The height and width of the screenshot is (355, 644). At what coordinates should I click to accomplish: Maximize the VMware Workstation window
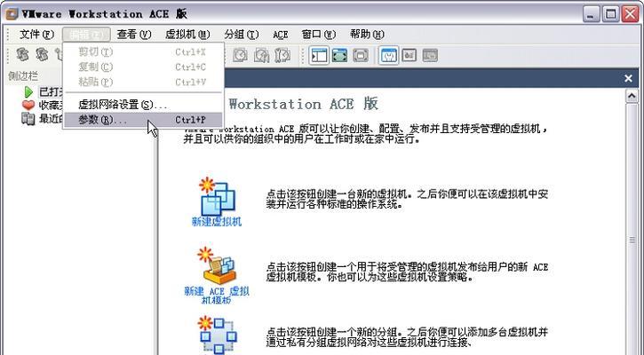click(x=611, y=14)
